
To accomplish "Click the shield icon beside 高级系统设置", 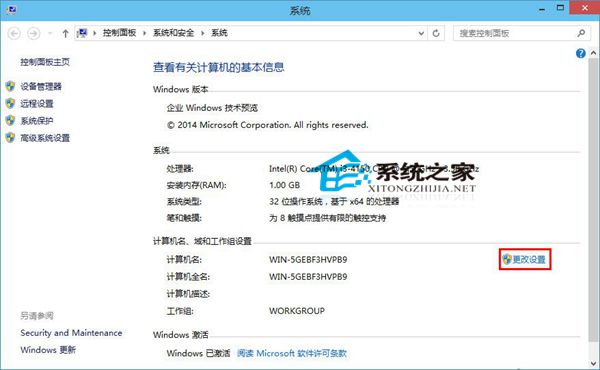I will pyautogui.click(x=10, y=138).
